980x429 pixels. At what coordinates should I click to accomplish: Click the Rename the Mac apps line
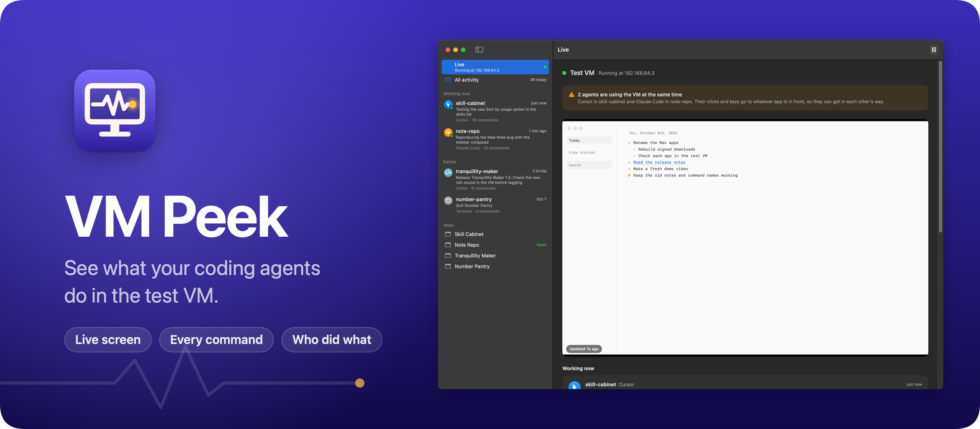pos(655,143)
